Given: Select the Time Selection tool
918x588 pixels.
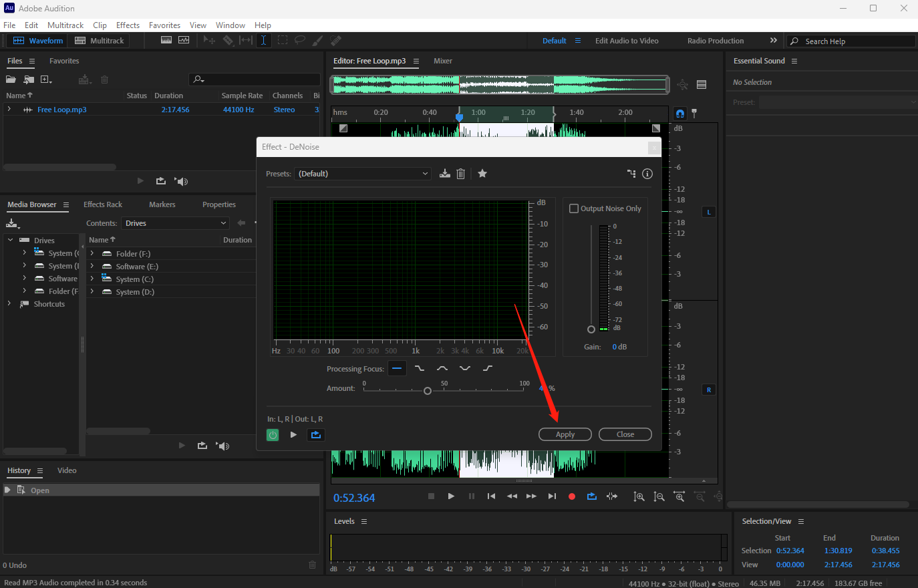Looking at the screenshot, I should [x=264, y=41].
